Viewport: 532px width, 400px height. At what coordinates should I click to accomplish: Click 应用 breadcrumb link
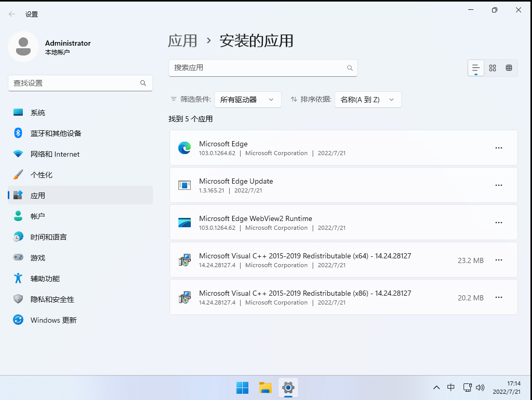point(183,41)
